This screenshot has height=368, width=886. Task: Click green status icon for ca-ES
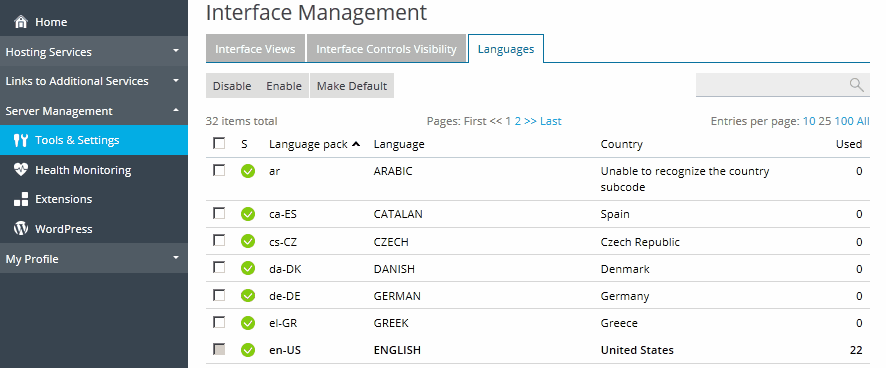point(247,214)
